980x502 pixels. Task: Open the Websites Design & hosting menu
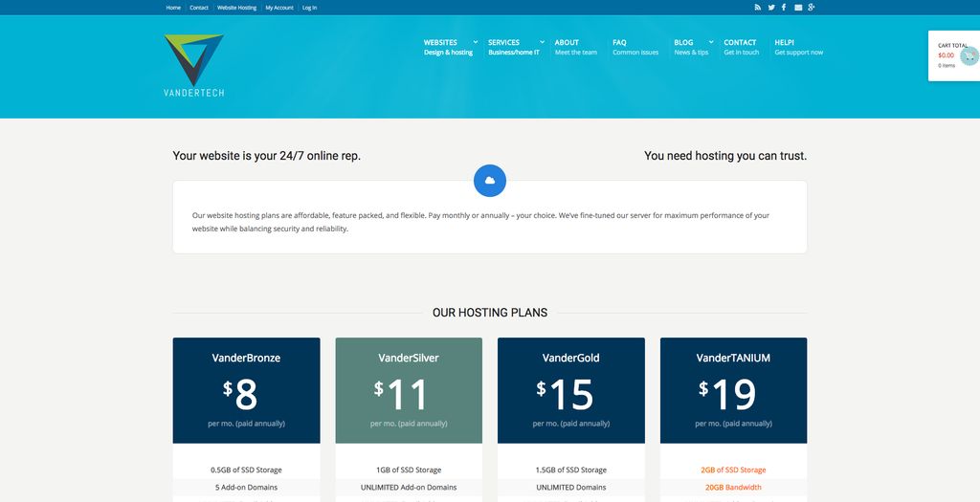(448, 48)
